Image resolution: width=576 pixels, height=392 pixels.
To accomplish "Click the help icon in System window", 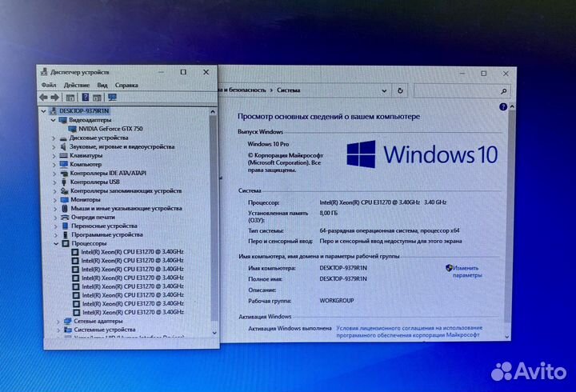I will tap(503, 107).
